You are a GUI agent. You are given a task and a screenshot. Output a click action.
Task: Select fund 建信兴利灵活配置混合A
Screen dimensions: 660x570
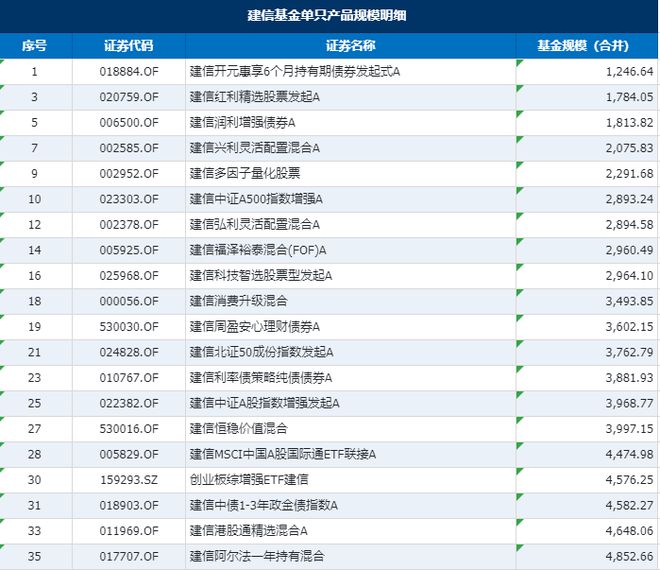(255, 148)
